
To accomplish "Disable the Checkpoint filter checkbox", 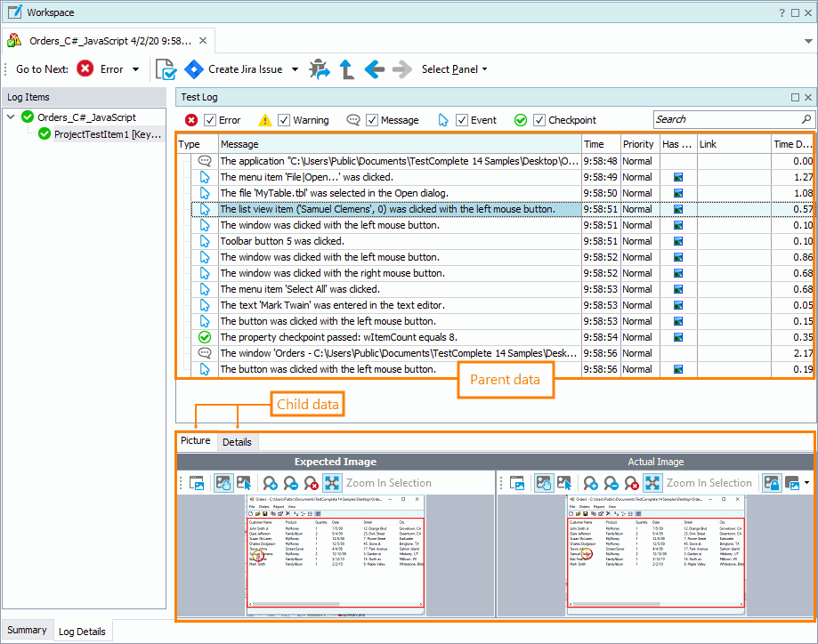I will click(539, 120).
